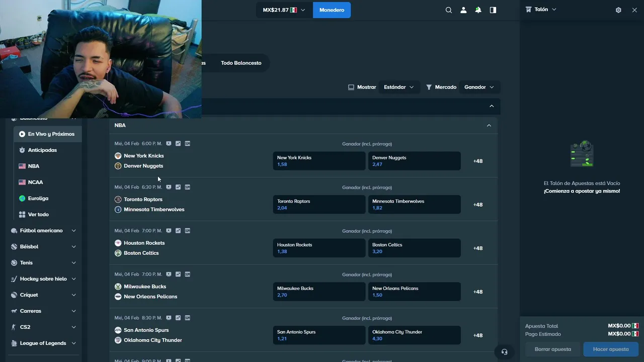Screen dimensions: 644x362
Task: Click the Borrar apuesta button
Action: (553, 349)
